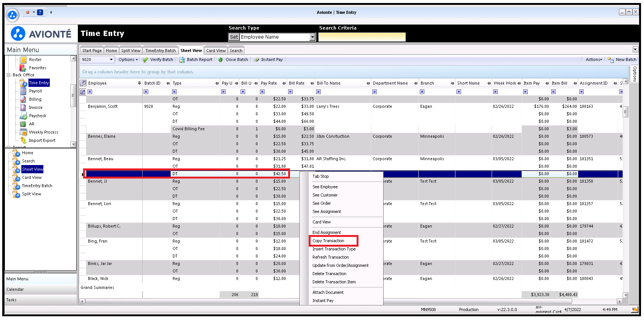
Task: Open the Bill To Name filter operator
Action: click(318, 92)
